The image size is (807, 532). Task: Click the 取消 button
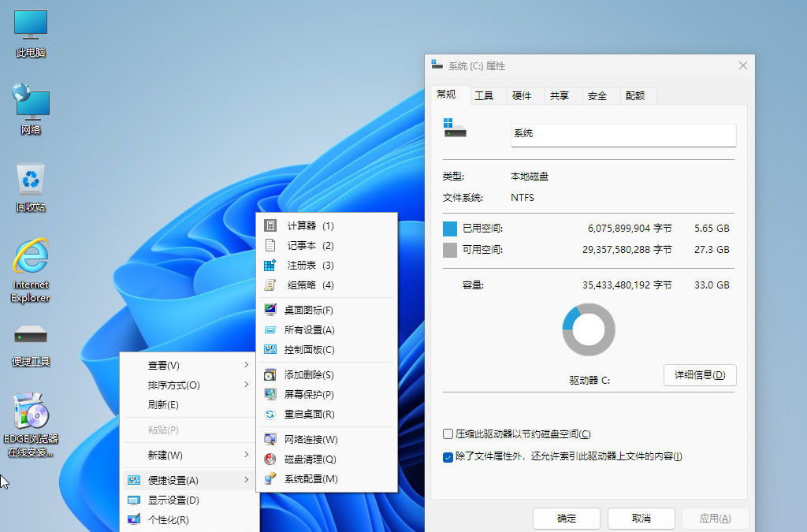coord(642,518)
